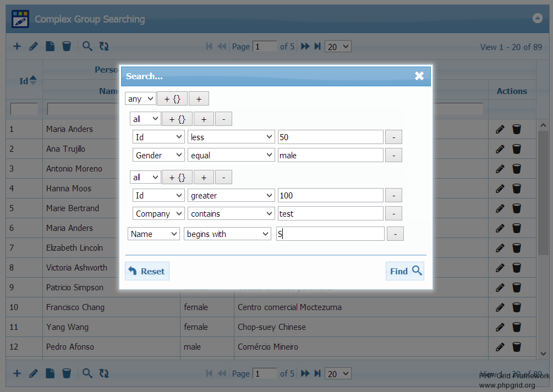The image size is (553, 392).
Task: Edit the Maria Anders row with pencil icon
Action: tap(500, 129)
